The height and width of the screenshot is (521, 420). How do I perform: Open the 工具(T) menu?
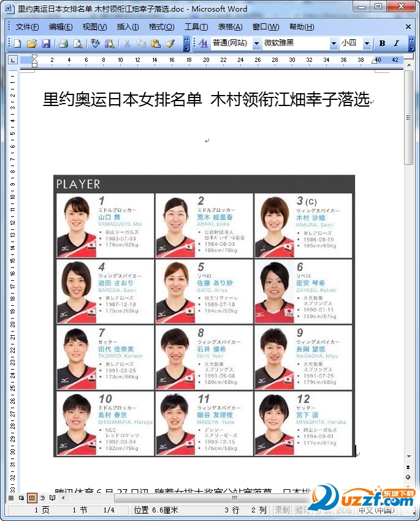(196, 27)
